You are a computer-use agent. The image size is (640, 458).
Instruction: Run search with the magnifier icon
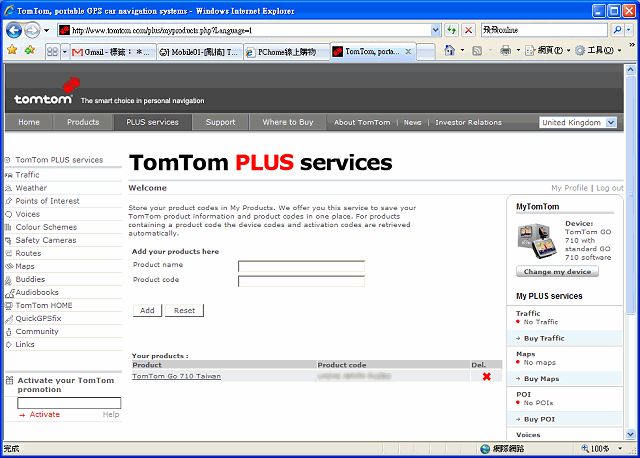click(617, 30)
